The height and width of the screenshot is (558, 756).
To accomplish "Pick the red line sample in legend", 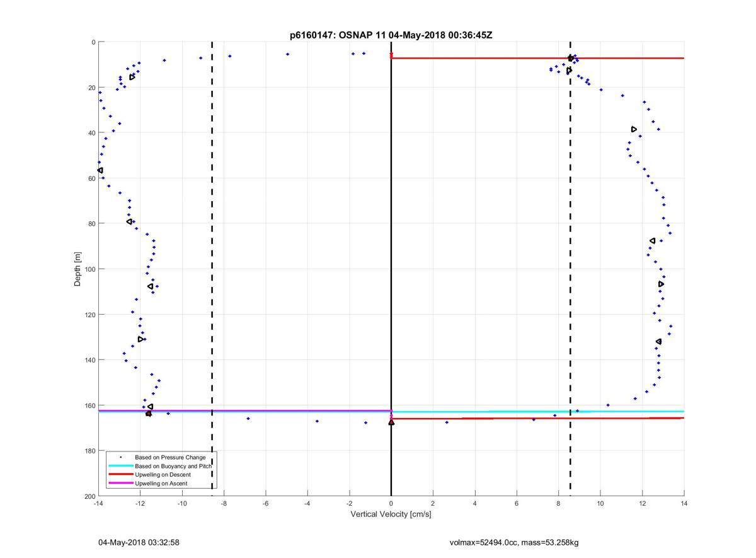I will (x=120, y=475).
